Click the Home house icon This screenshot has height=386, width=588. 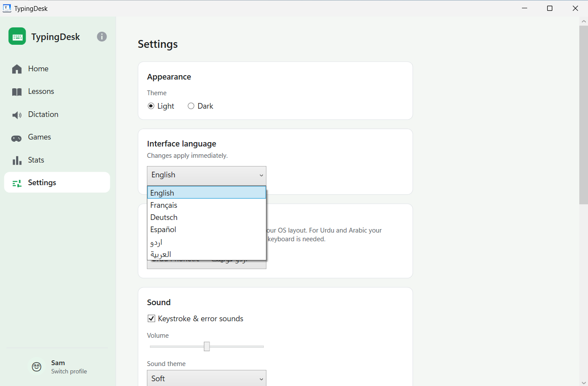pyautogui.click(x=17, y=69)
